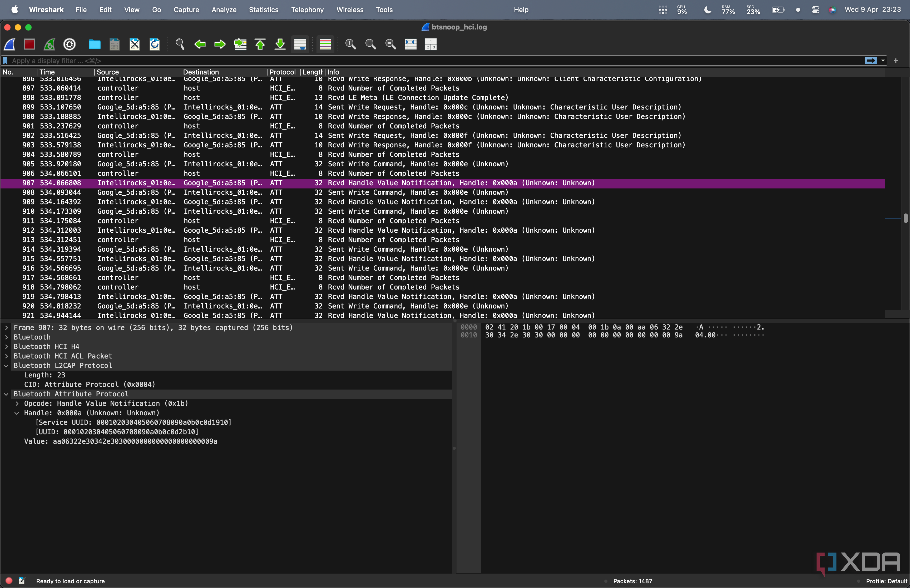Open the Telephony menu
This screenshot has height=588, width=910.
(307, 9)
